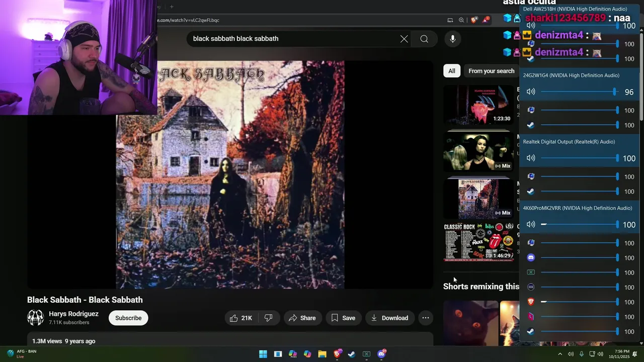Click the Share button
Viewport: 644px width, 362px height.
(x=302, y=318)
